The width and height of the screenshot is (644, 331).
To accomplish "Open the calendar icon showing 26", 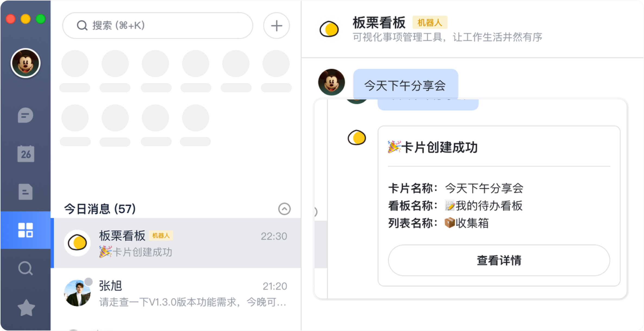I will (x=26, y=154).
